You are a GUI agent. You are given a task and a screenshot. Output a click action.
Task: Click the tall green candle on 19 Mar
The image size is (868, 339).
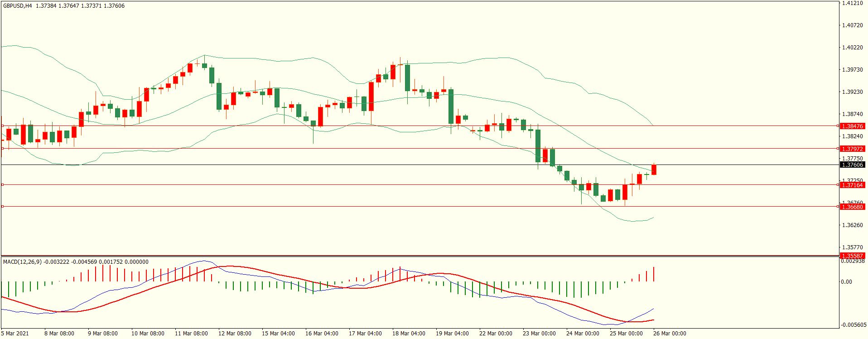click(x=451, y=107)
